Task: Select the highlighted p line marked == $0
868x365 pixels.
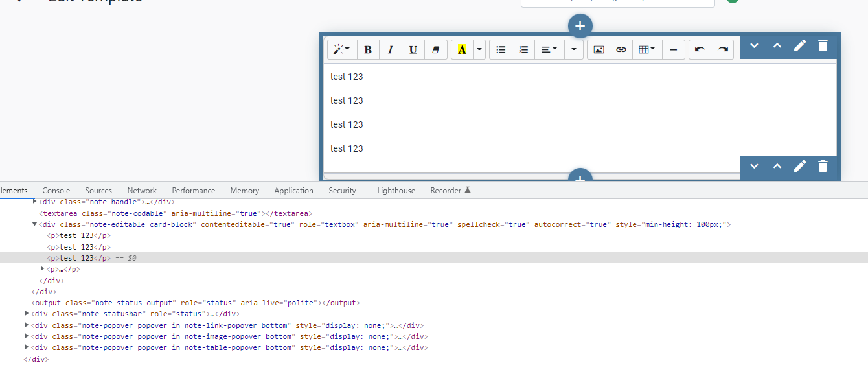Action: (x=434, y=258)
